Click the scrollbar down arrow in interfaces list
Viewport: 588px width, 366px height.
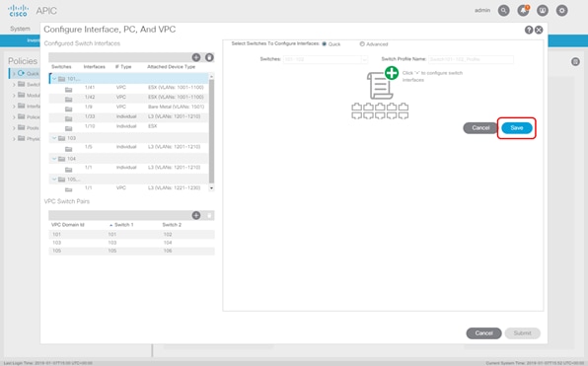click(211, 187)
